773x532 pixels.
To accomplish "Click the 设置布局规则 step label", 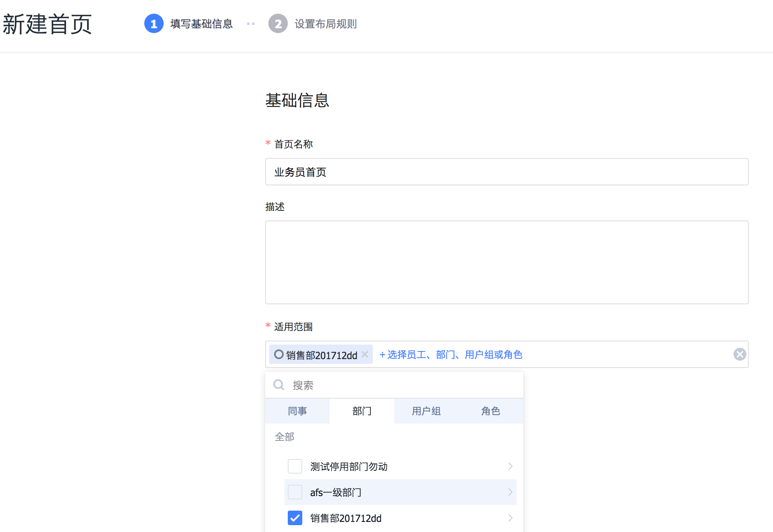I will [326, 24].
